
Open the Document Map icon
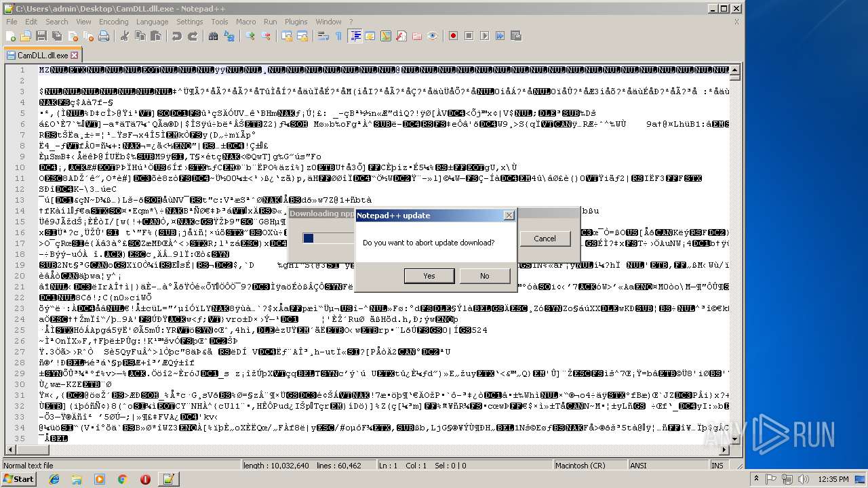(386, 36)
